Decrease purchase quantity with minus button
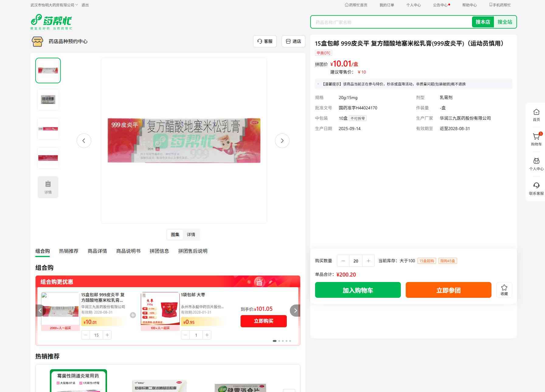Screen dimensions: 545x392 (x=343, y=261)
